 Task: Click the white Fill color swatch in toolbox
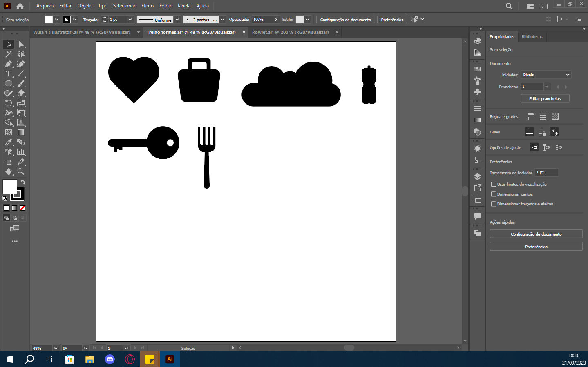click(9, 186)
